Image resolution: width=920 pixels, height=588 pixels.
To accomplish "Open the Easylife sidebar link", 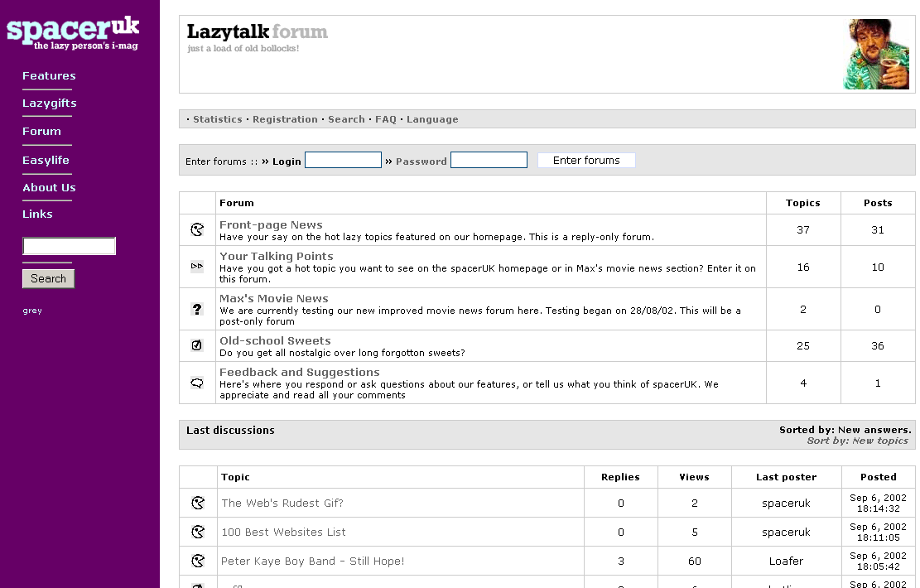I will pyautogui.click(x=46, y=160).
